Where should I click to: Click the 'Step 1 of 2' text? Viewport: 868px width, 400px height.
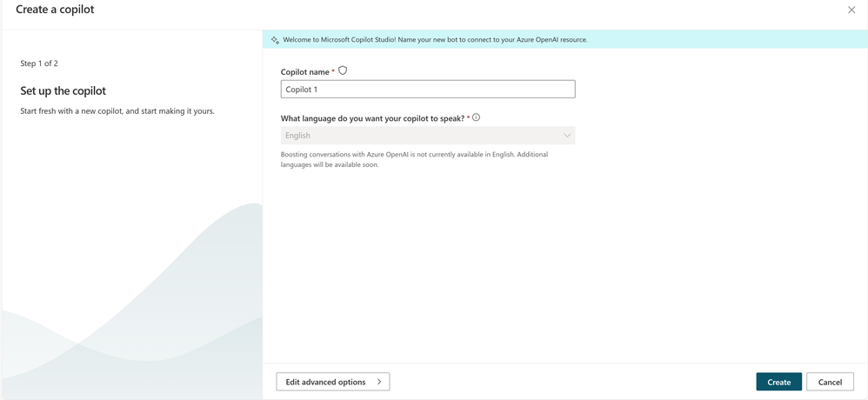pos(39,63)
